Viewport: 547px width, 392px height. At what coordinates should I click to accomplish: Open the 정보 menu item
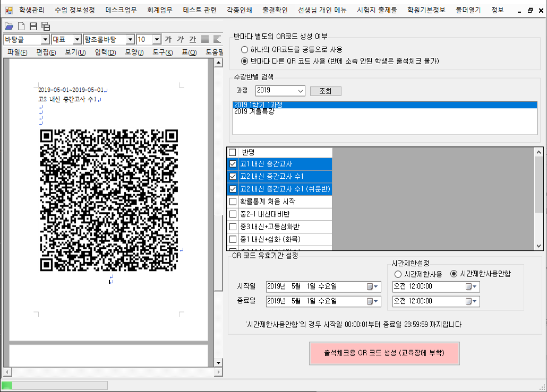click(x=498, y=10)
